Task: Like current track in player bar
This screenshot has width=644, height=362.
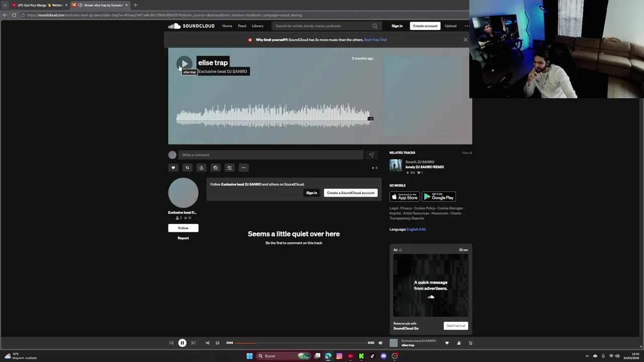Action: [x=447, y=343]
